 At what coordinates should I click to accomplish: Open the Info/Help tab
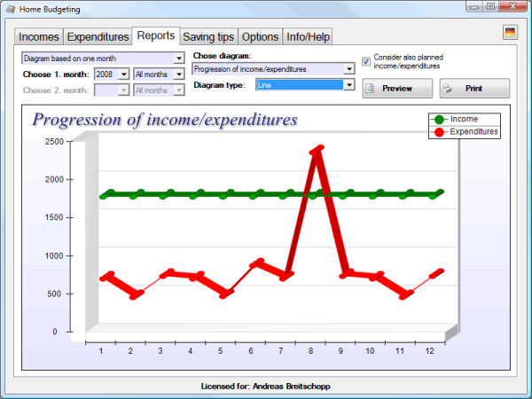(x=308, y=36)
